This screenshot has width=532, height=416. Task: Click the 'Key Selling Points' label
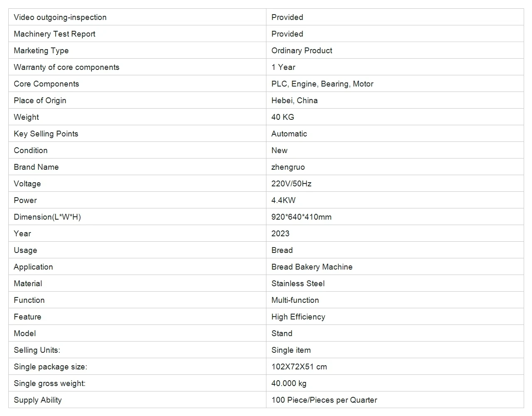coord(46,134)
